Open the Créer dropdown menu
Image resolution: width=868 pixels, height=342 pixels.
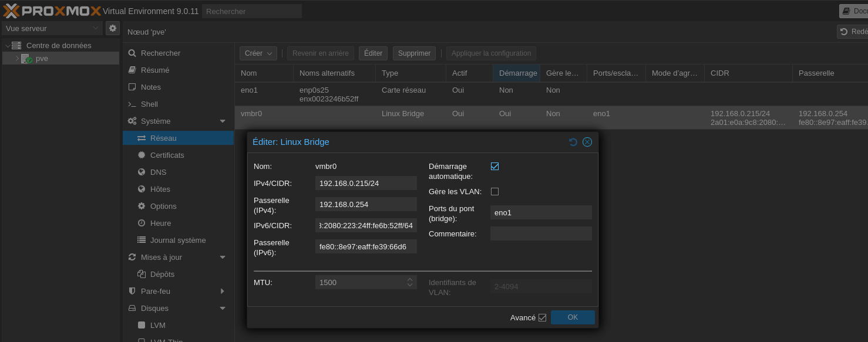tap(258, 53)
